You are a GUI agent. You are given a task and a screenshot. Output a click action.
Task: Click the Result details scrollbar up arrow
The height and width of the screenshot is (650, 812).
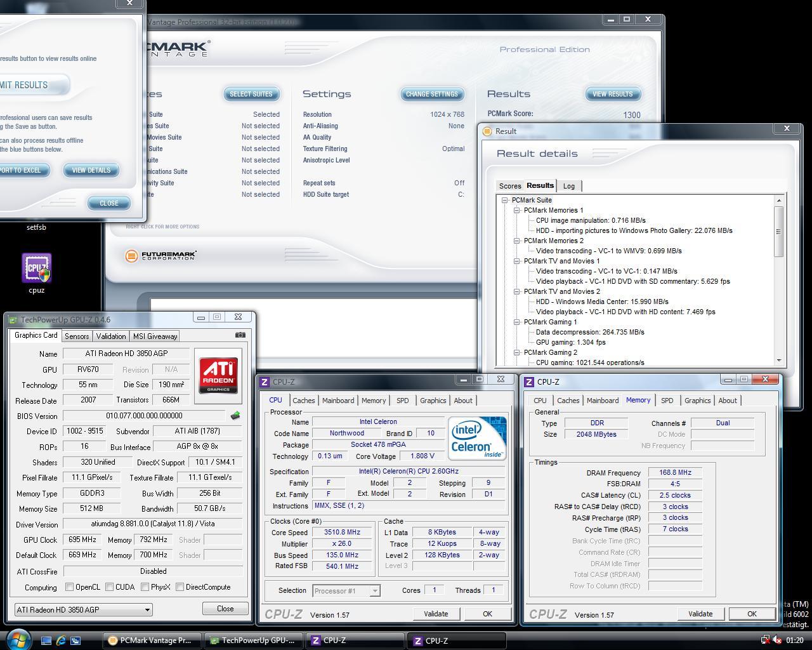779,200
